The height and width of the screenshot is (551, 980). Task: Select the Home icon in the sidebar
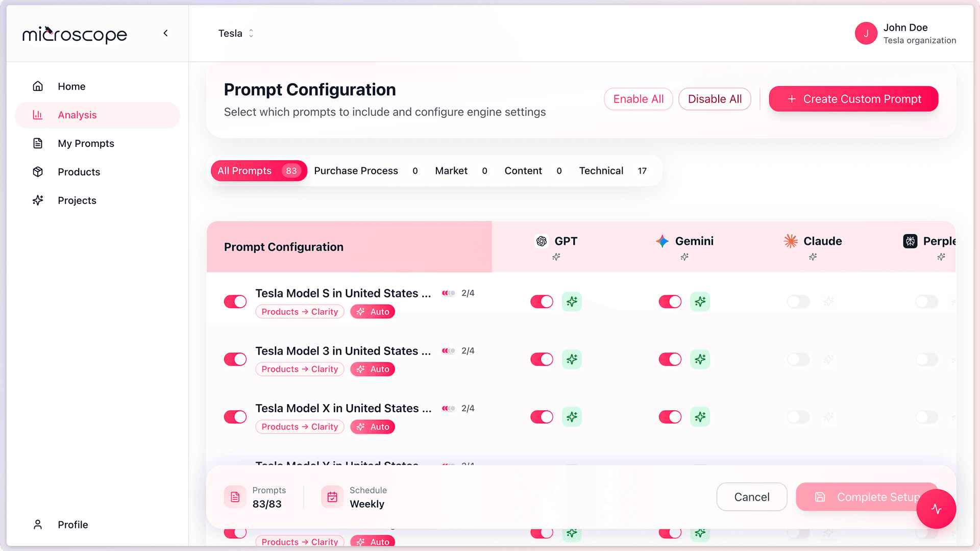(38, 86)
